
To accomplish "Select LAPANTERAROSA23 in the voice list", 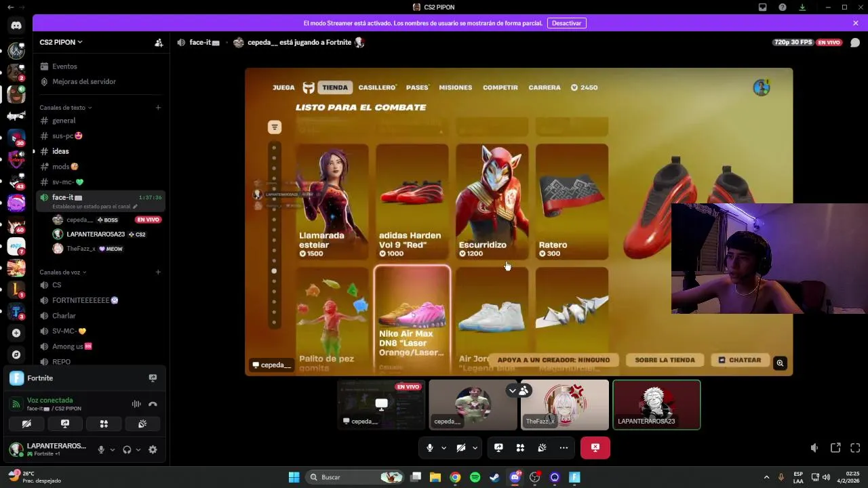I will coord(107,234).
